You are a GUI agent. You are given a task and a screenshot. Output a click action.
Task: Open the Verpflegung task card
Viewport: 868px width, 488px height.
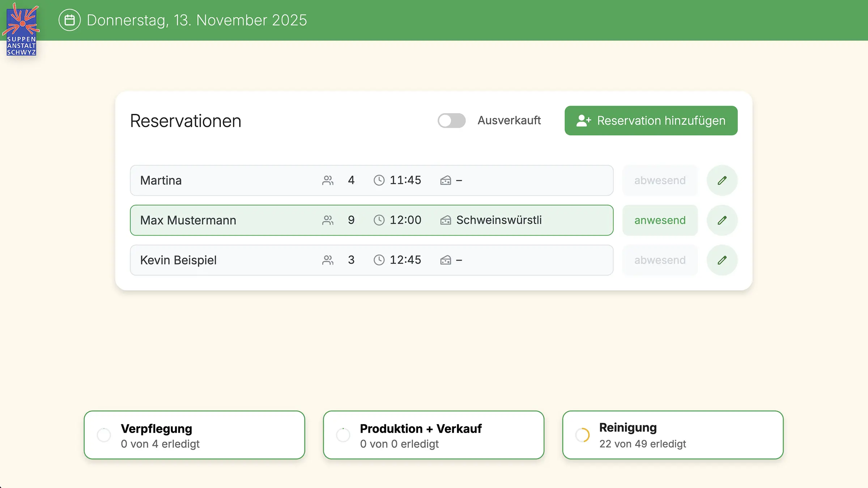point(195,435)
